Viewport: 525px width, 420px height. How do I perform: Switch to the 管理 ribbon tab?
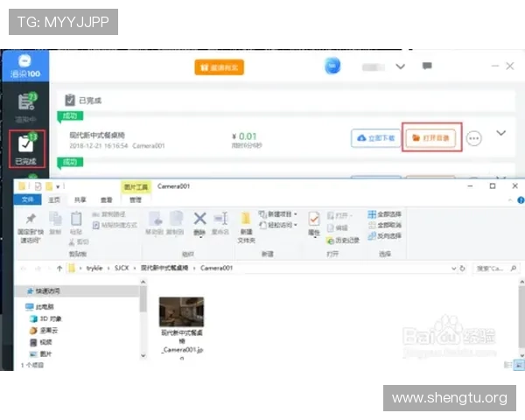136,200
